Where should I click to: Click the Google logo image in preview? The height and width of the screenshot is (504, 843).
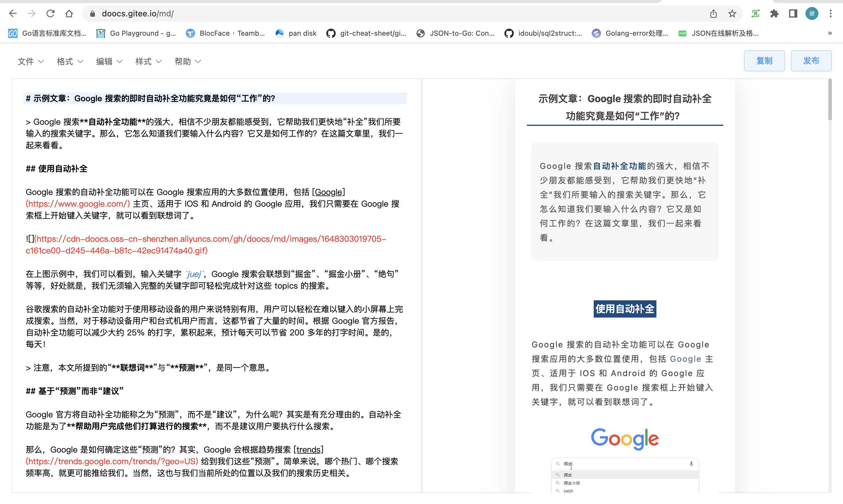[625, 439]
